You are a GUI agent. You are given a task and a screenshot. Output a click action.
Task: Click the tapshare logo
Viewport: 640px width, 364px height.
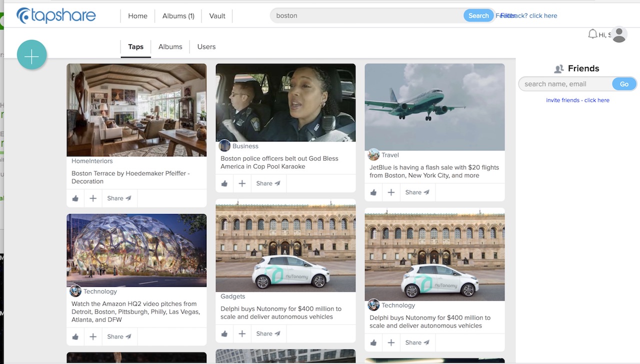point(56,15)
